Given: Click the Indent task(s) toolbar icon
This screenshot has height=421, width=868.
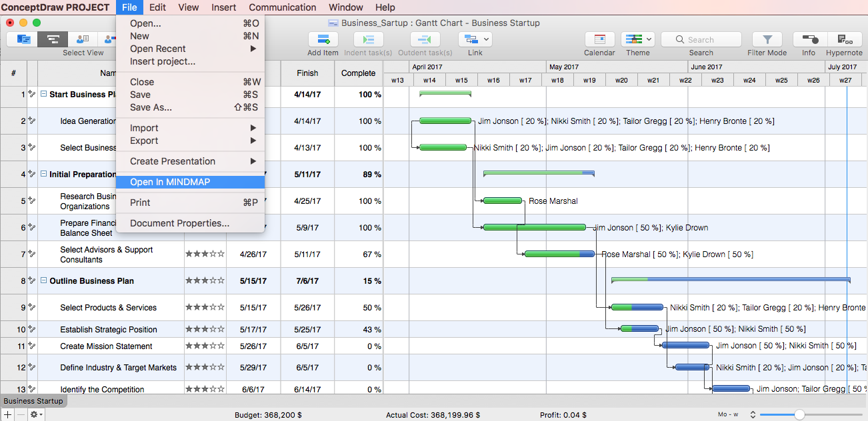Looking at the screenshot, I should tap(368, 39).
